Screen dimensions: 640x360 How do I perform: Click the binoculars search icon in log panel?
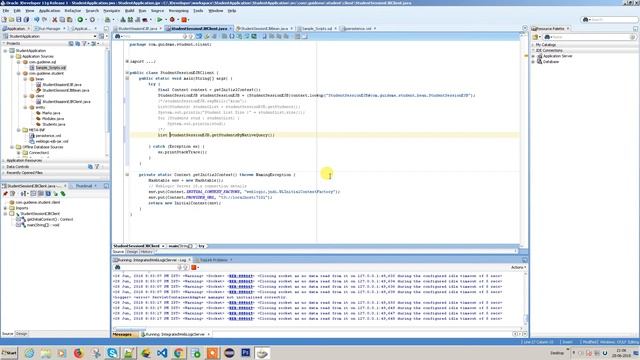click(x=117, y=267)
